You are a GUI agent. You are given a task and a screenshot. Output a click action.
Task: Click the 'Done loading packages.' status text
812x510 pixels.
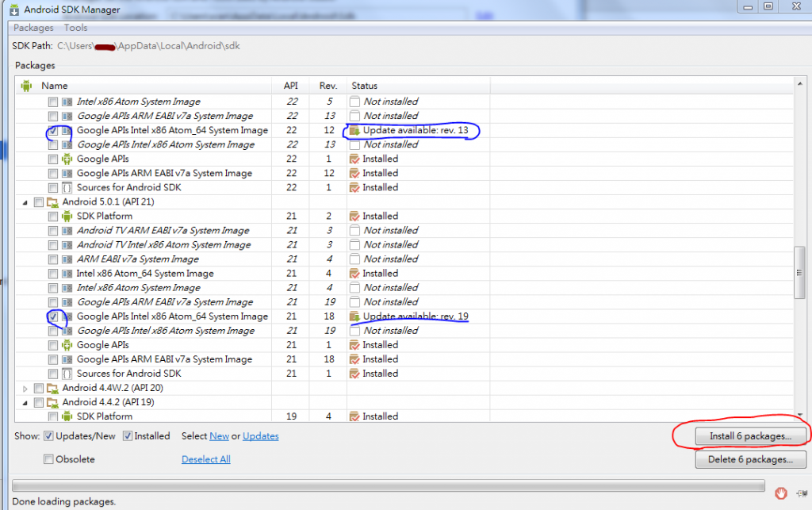[63, 502]
